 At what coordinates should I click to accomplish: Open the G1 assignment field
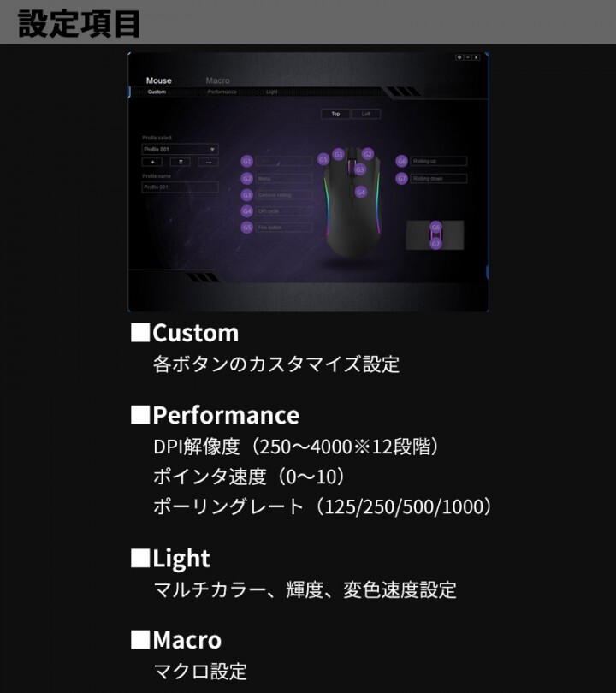(284, 162)
